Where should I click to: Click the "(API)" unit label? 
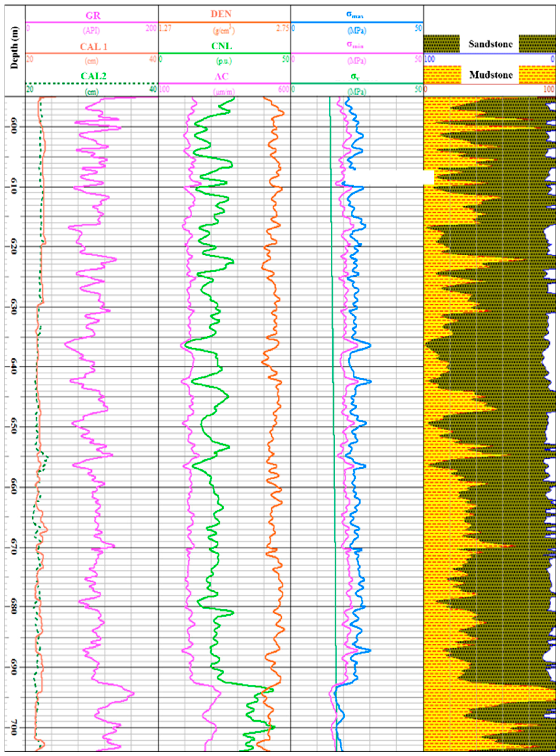tap(91, 31)
